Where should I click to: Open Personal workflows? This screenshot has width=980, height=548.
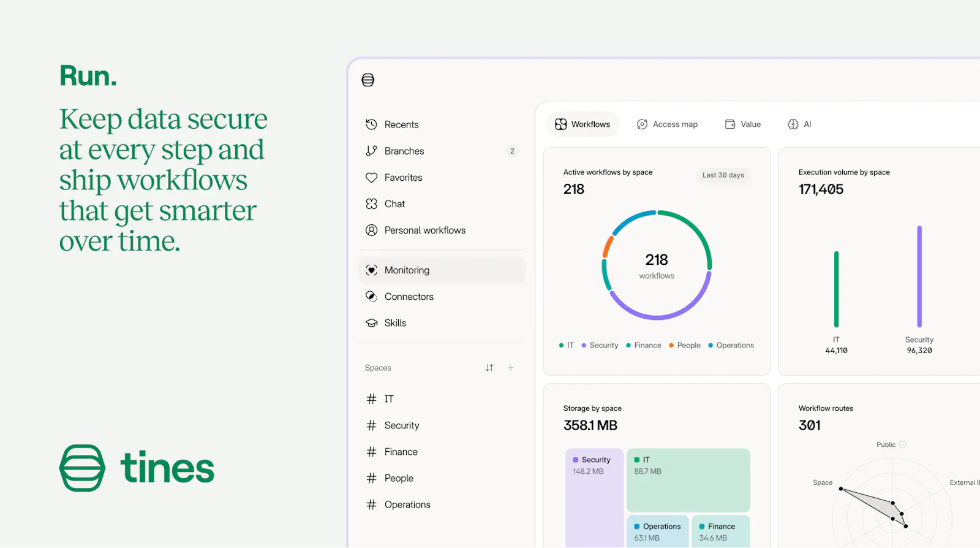442,230
